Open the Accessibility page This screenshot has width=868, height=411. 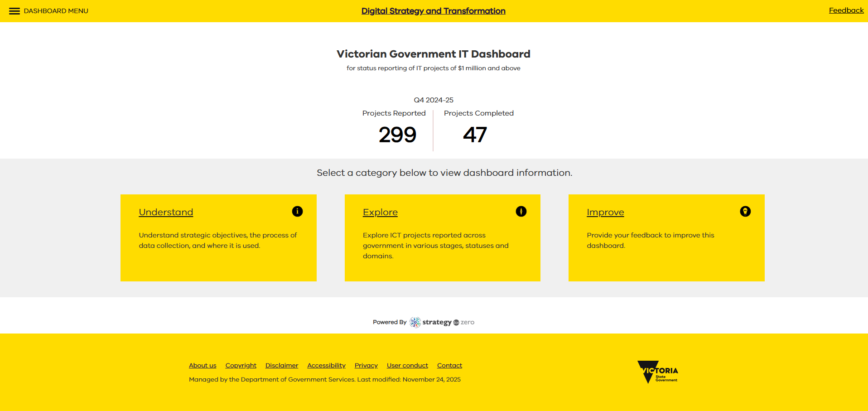point(326,365)
